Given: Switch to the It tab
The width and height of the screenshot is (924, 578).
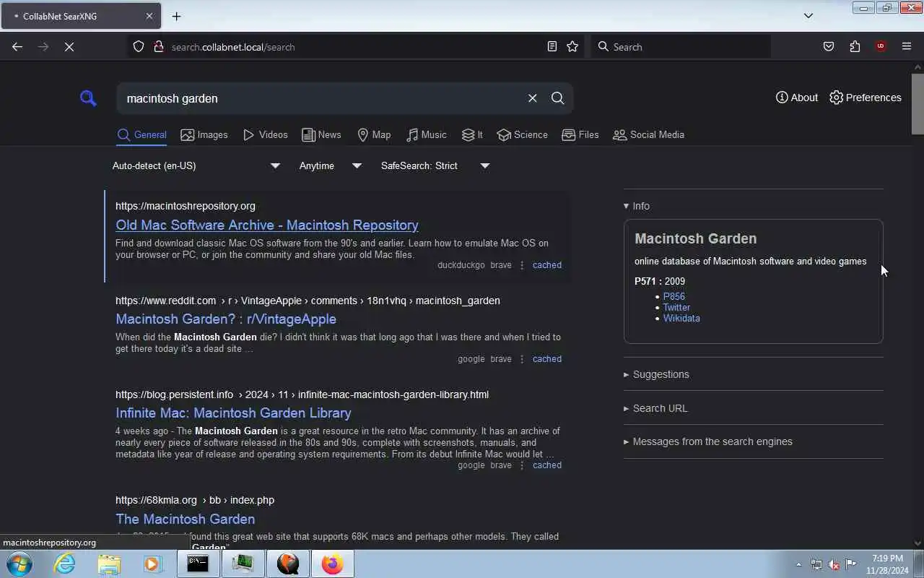Looking at the screenshot, I should [x=472, y=135].
